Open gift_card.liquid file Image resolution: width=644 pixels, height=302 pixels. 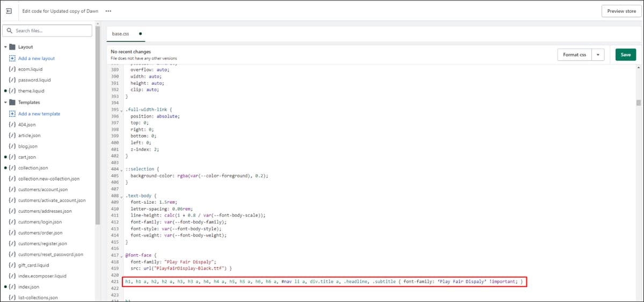(x=33, y=265)
